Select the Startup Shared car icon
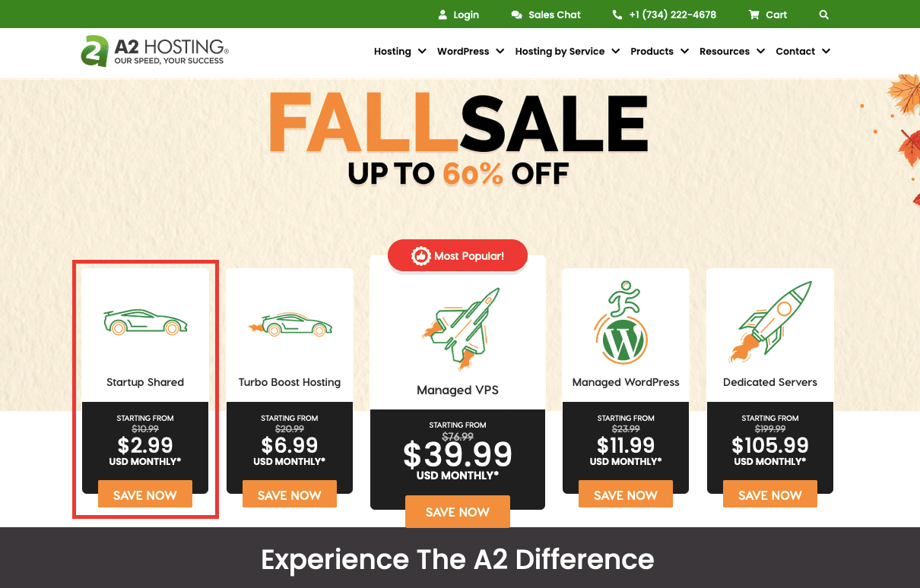The image size is (920, 588). point(145,323)
